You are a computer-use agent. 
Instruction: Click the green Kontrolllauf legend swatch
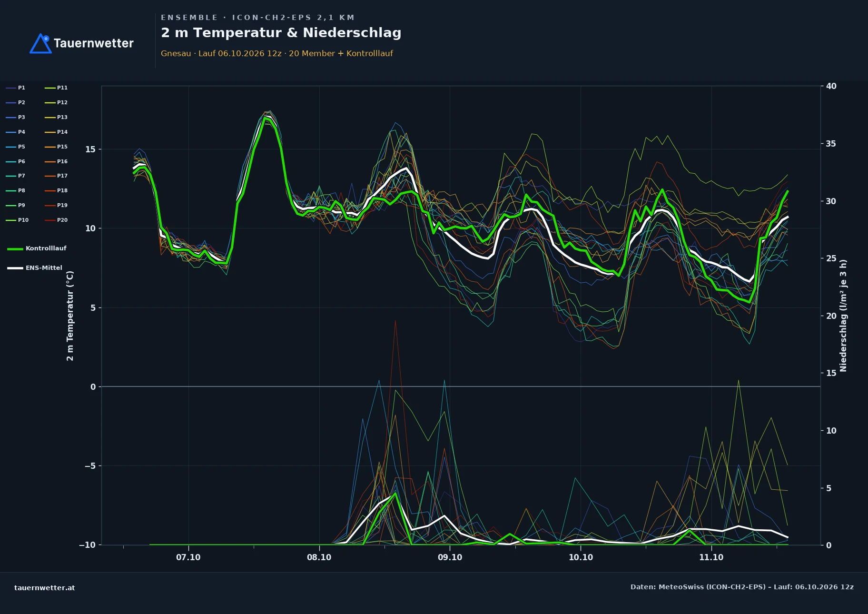tap(15, 248)
